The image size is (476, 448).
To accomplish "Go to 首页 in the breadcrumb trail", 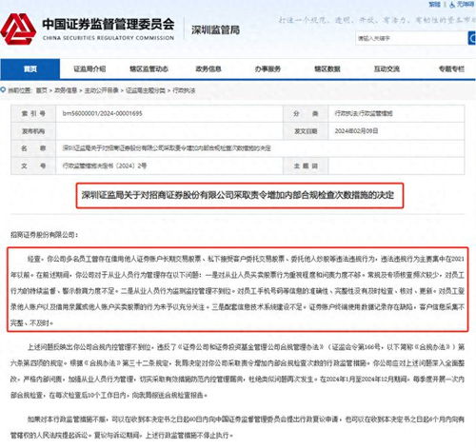I will click(41, 90).
